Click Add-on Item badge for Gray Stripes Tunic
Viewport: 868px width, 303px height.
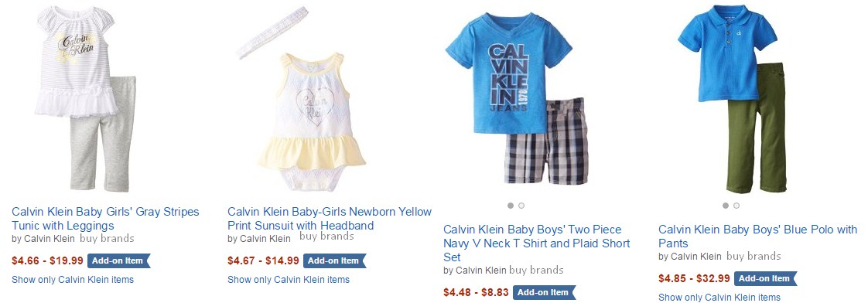point(118,260)
